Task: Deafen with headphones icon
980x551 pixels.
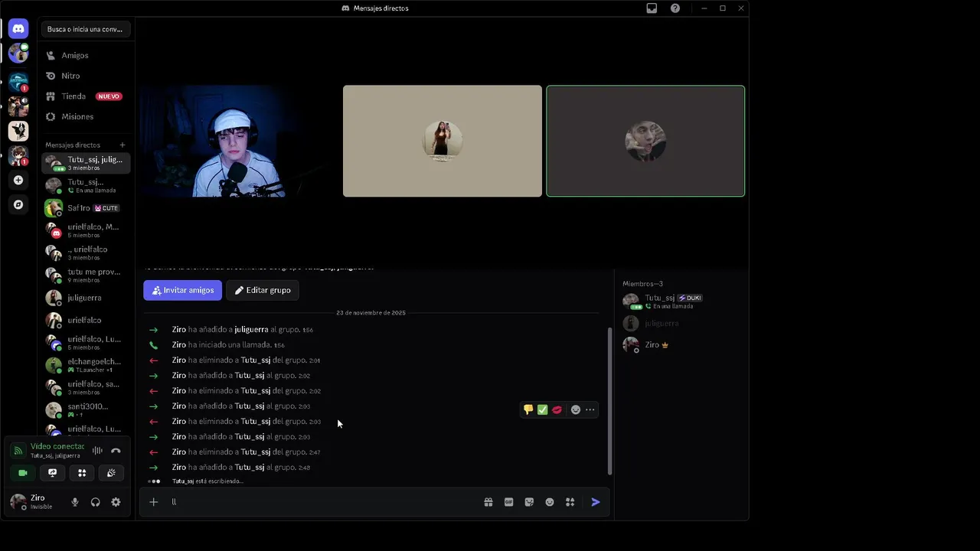Action: coord(95,502)
